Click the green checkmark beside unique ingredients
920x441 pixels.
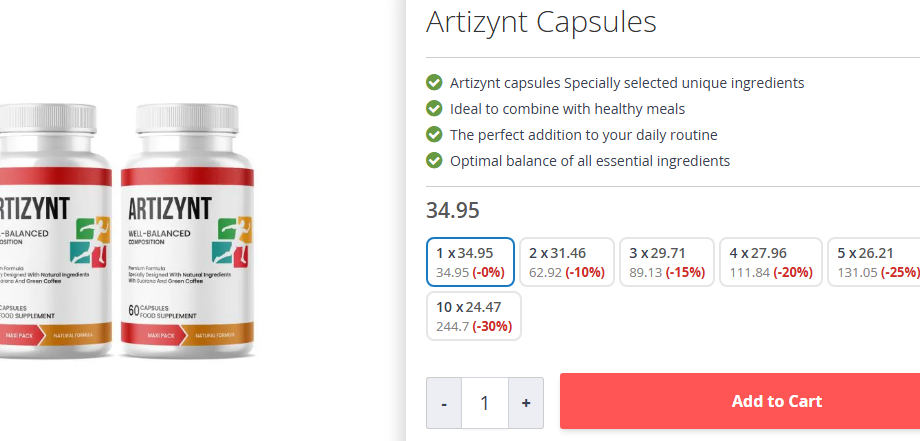tap(434, 82)
